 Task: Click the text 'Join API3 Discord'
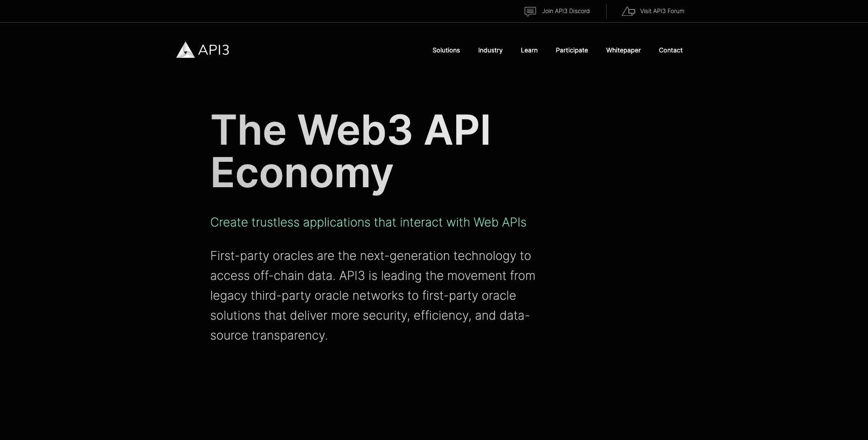click(x=566, y=11)
